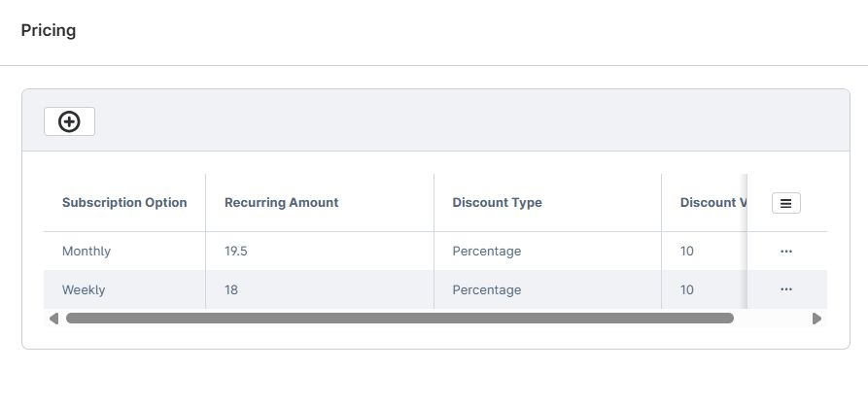Open the column menu hamburger icon

785,203
